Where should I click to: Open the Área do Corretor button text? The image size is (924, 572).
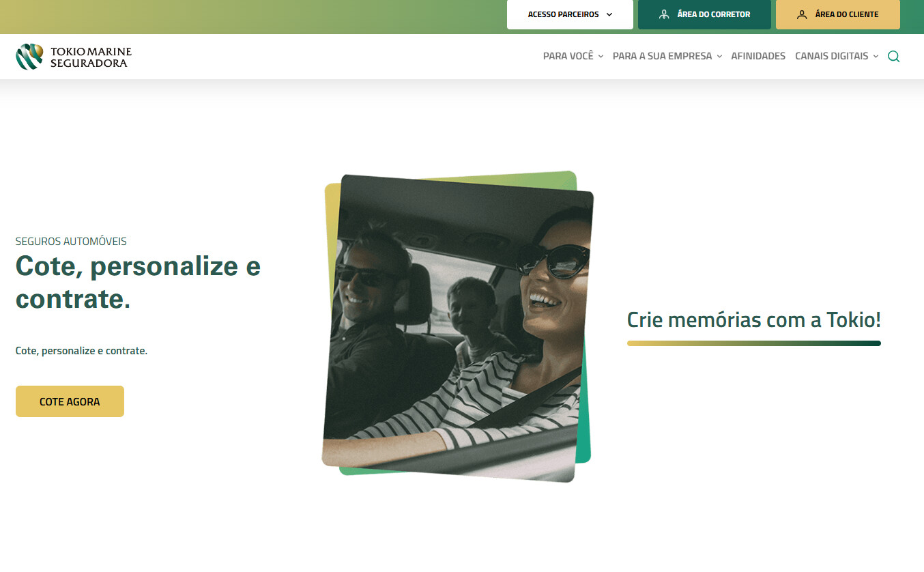(713, 14)
